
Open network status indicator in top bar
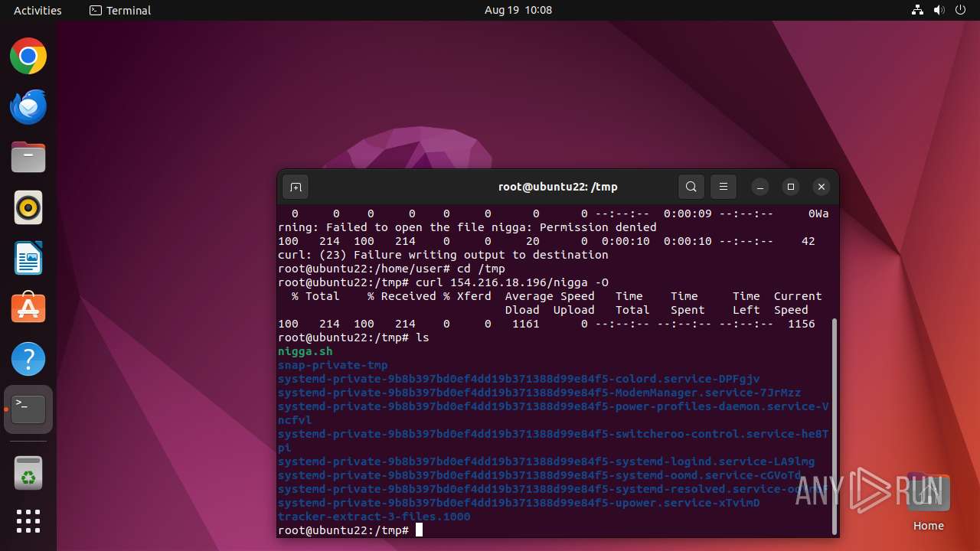click(x=917, y=10)
